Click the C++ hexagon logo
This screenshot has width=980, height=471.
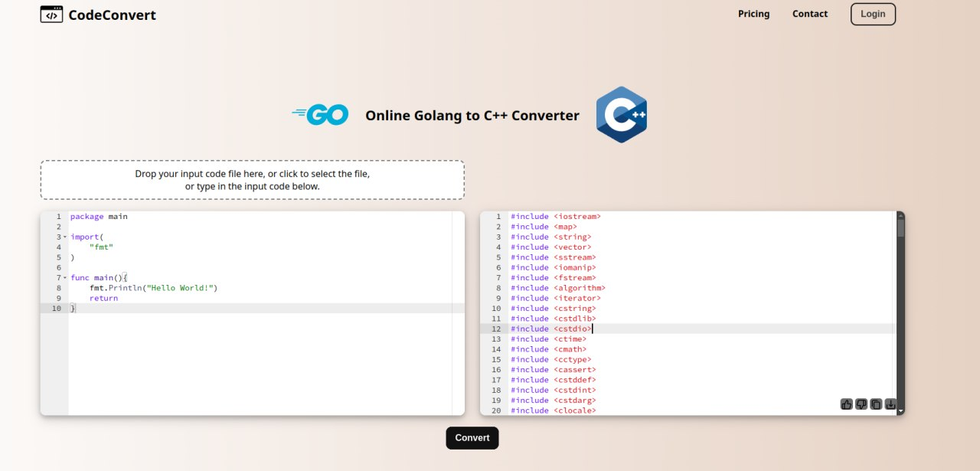pos(622,115)
